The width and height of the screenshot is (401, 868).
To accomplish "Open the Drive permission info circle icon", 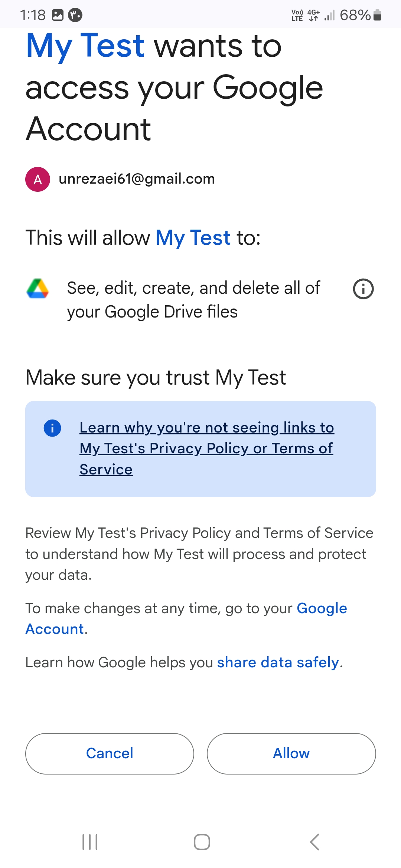I will (x=363, y=289).
